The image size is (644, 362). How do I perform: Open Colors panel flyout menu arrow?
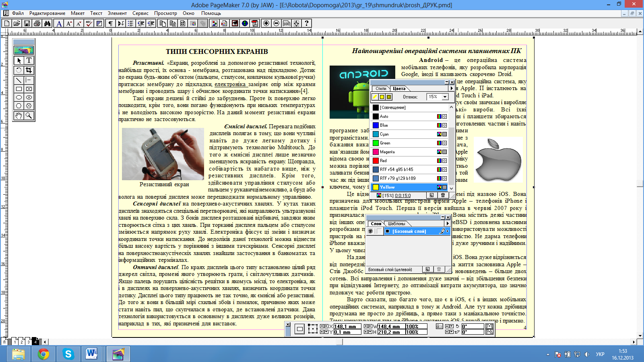click(x=451, y=88)
